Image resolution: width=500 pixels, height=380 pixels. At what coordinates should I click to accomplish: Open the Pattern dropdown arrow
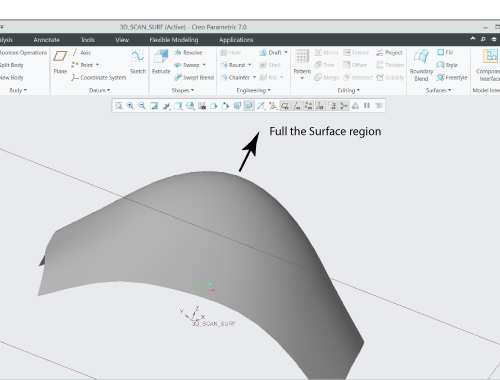point(302,78)
